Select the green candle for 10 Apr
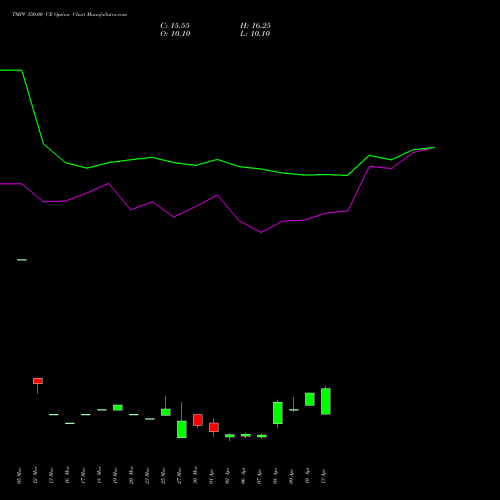 [x=310, y=399]
